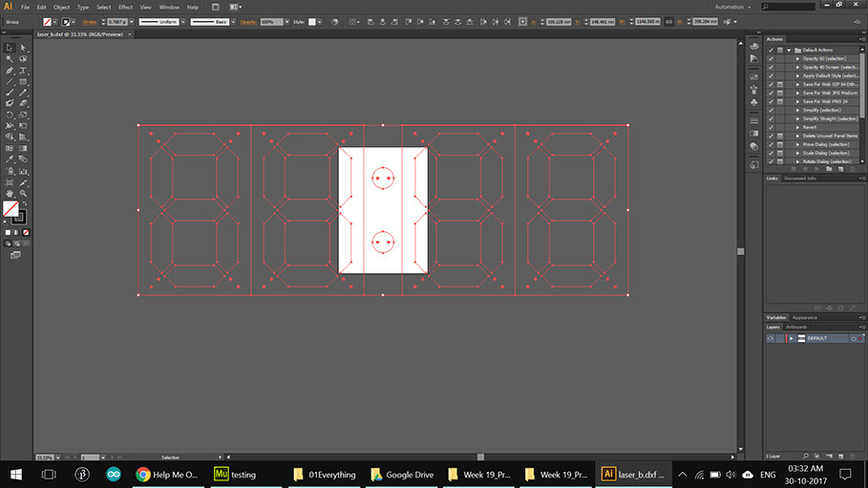
Task: Open the Brushes panel icon
Action: [754, 89]
